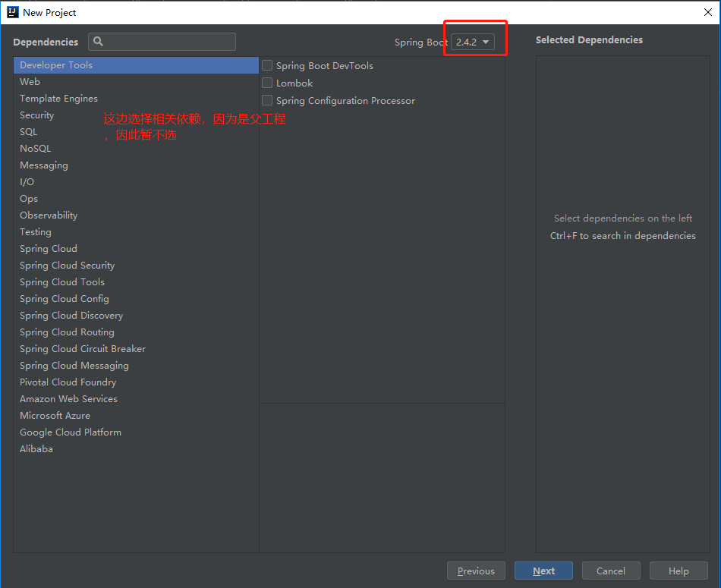
Task: Select Spring Cloud Tools category
Action: 136,282
